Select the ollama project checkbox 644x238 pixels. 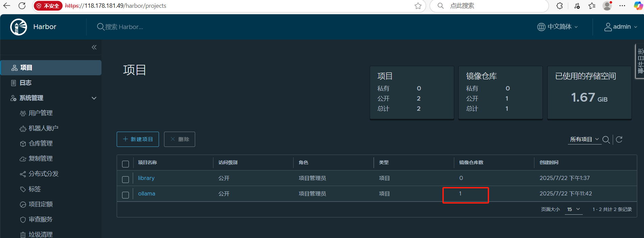125,195
